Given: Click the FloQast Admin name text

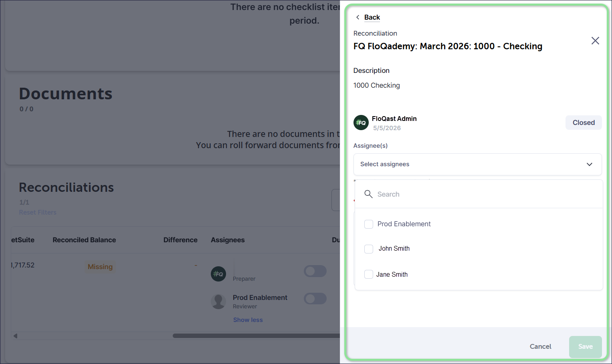Looking at the screenshot, I should tap(394, 119).
